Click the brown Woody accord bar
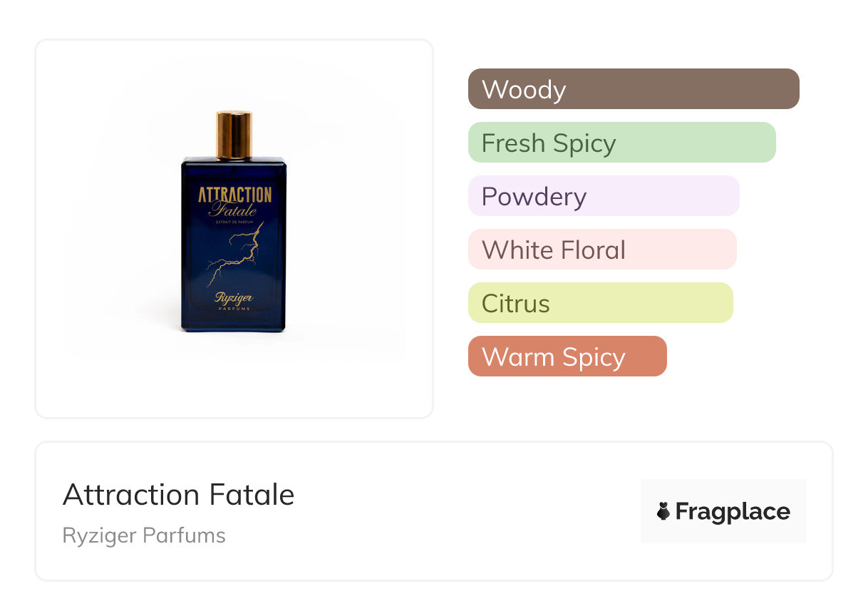Screen dimensions: 868x616 click(633, 89)
